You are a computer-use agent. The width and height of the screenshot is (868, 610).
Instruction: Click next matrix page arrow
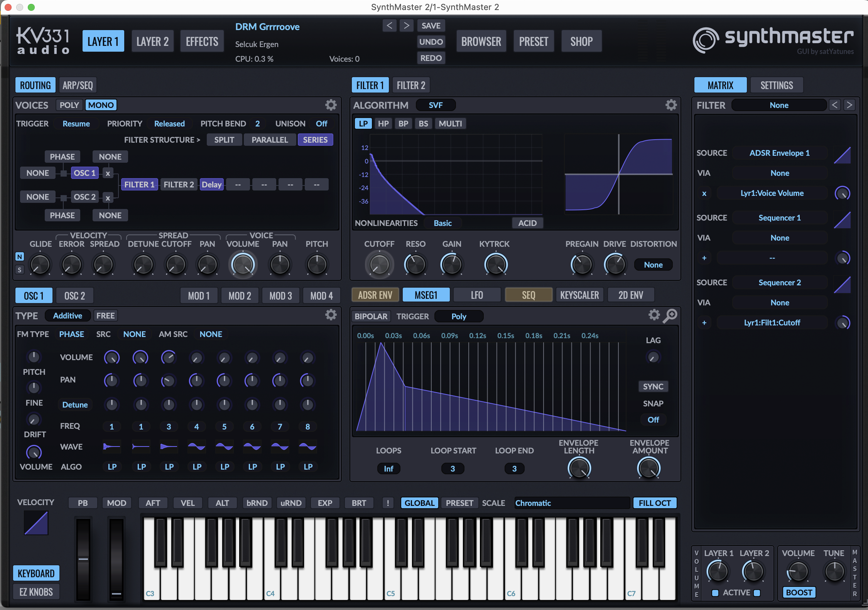click(849, 105)
